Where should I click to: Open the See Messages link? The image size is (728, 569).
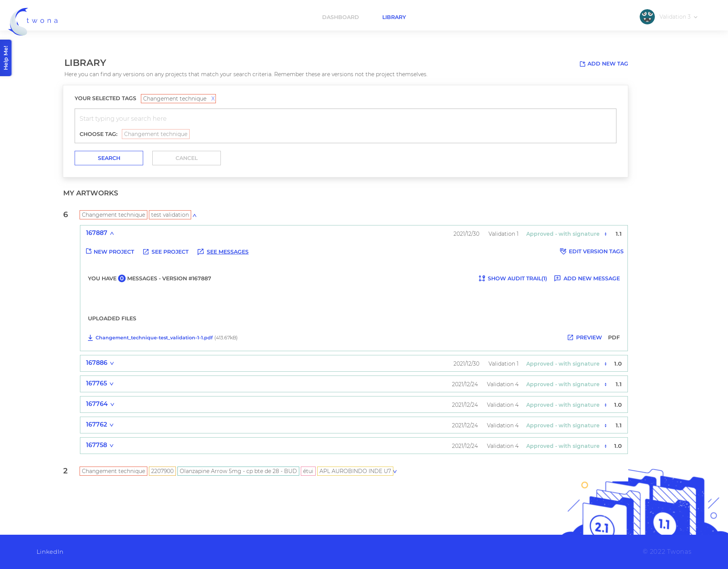227,252
